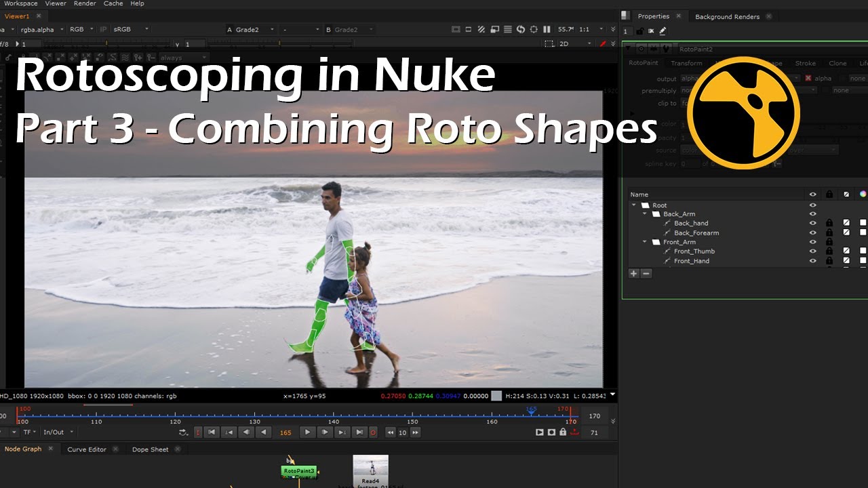The image size is (868, 488).
Task: Click the region-of-interest crosshair icon
Action: coord(534,29)
